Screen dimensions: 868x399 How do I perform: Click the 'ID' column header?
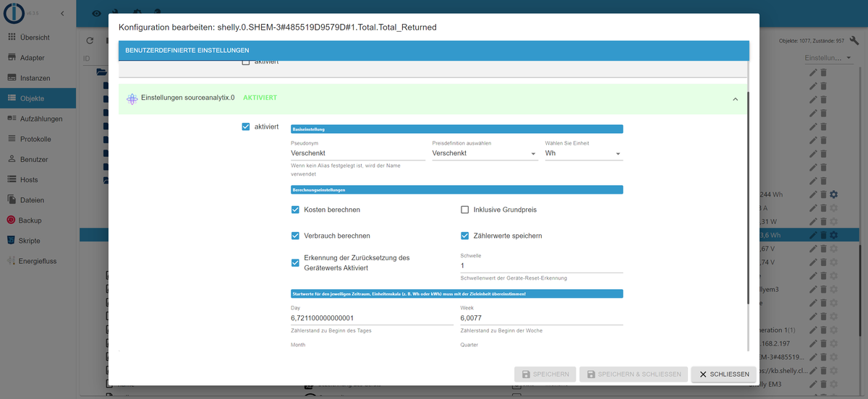coord(86,58)
